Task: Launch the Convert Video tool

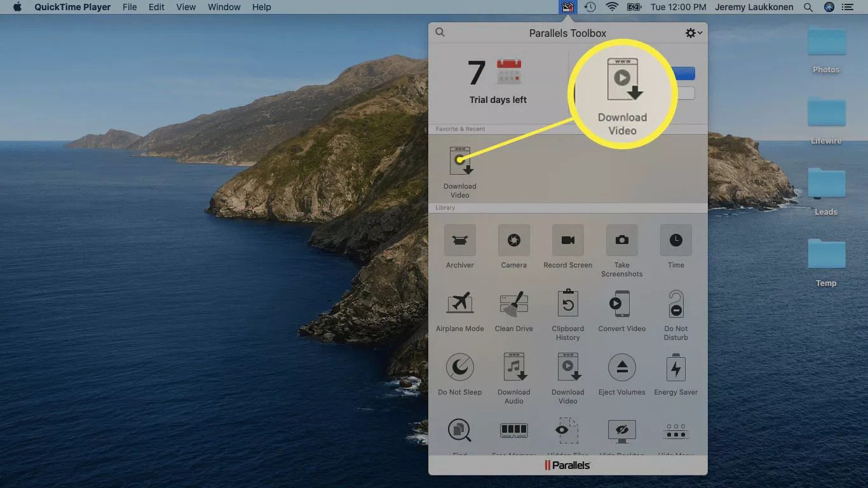Action: (x=621, y=304)
